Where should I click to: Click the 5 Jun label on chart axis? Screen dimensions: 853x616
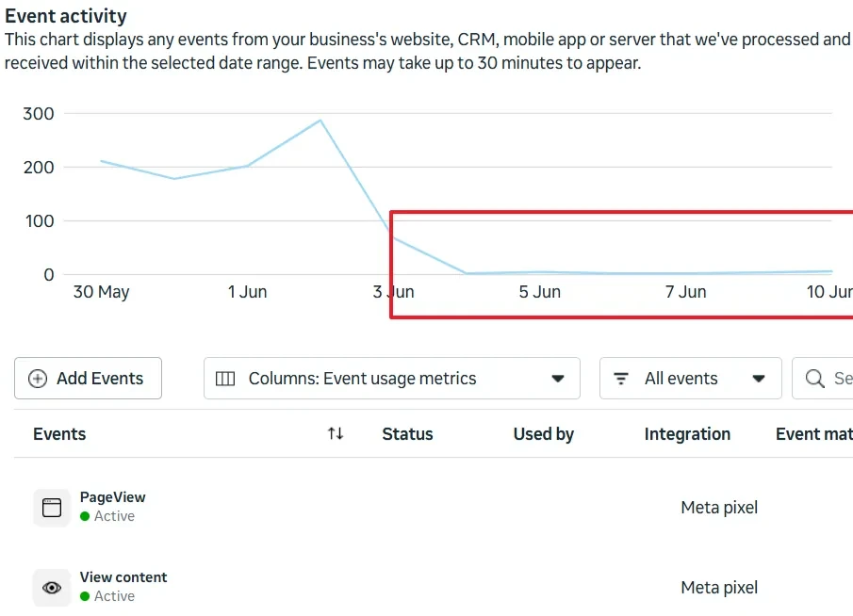tap(540, 292)
